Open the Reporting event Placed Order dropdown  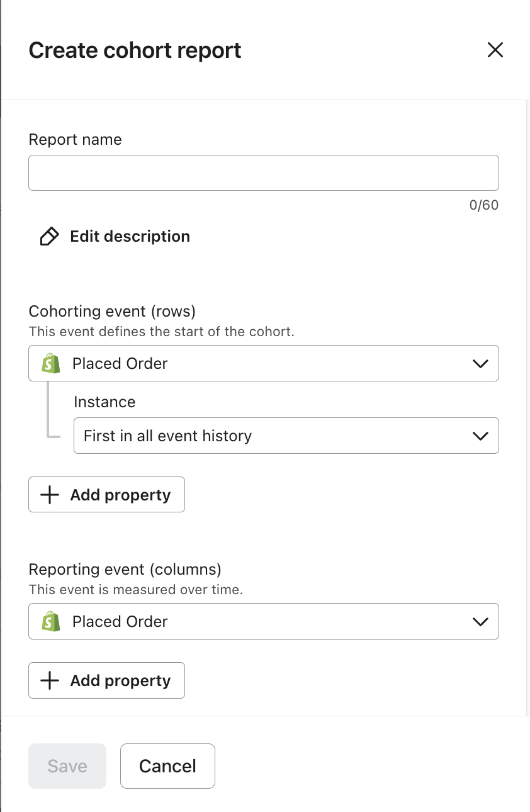252,622
